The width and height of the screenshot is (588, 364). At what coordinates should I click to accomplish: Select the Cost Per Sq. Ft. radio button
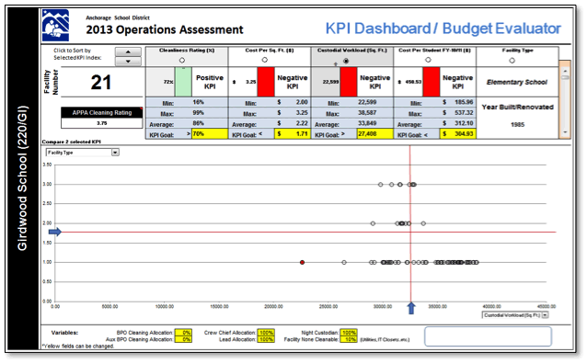pyautogui.click(x=265, y=60)
